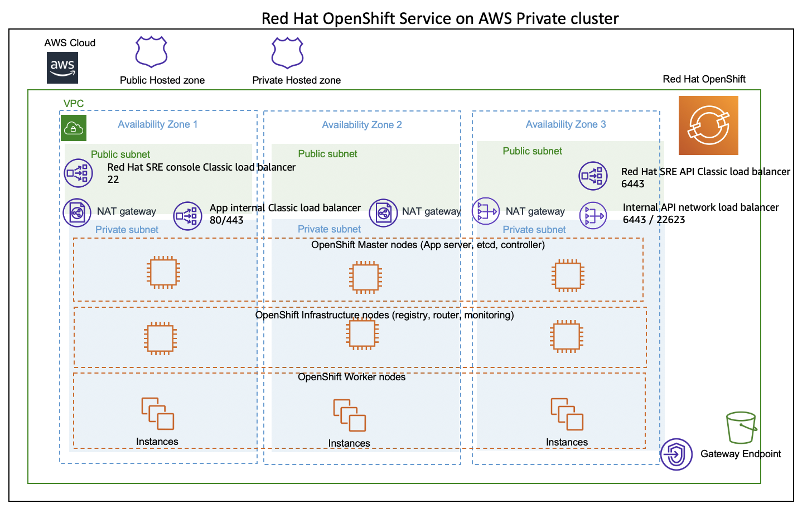Click the Red Hat OpenShift orange logo
This screenshot has height=513, width=812.
pyautogui.click(x=708, y=125)
